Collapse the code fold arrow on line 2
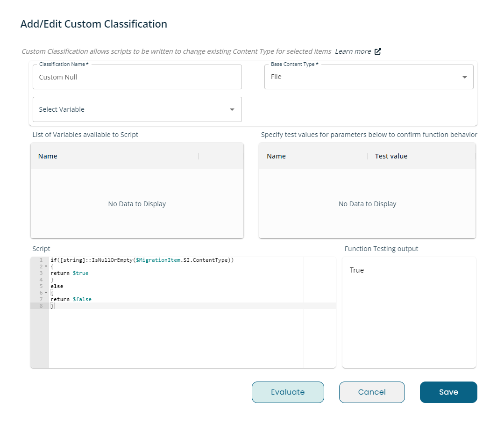This screenshot has width=504, height=425. coord(46,267)
